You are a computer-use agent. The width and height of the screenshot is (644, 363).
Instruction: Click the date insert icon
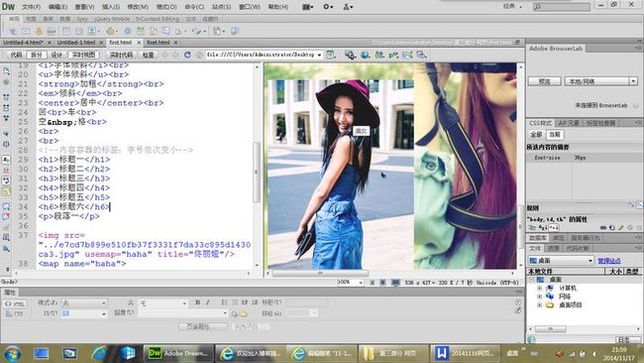click(x=141, y=31)
